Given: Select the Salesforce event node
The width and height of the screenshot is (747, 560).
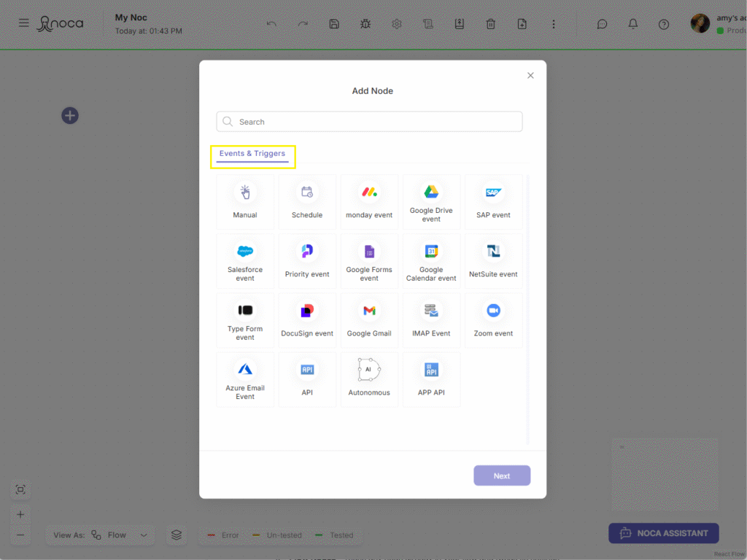Looking at the screenshot, I should pyautogui.click(x=245, y=261).
